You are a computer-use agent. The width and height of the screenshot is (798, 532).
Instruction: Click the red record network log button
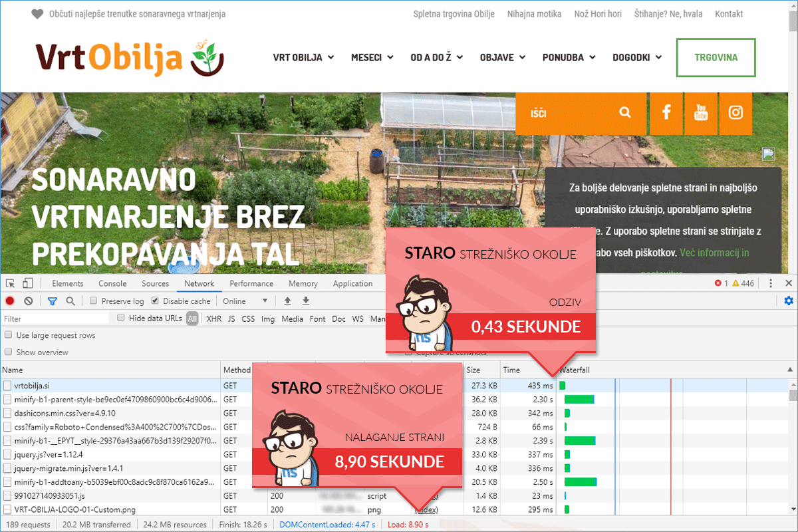[x=10, y=301]
